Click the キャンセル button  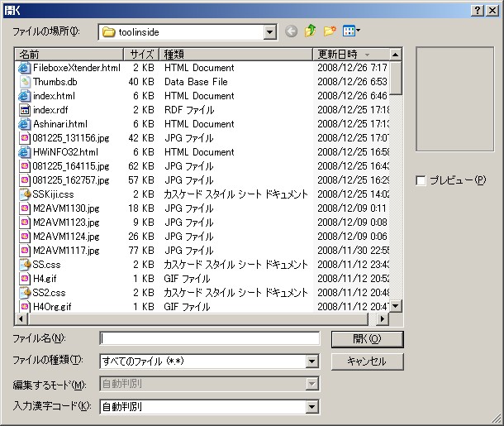click(x=367, y=361)
